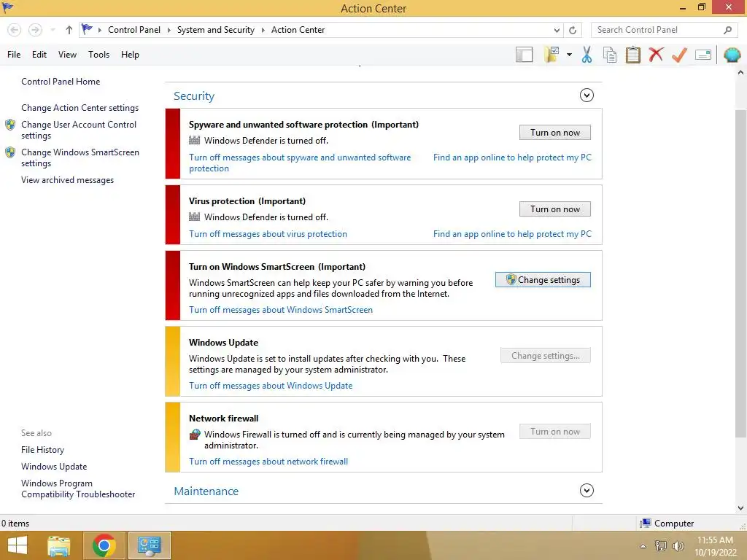747x560 pixels.
Task: Click Windows Update Change settings button
Action: tap(546, 356)
